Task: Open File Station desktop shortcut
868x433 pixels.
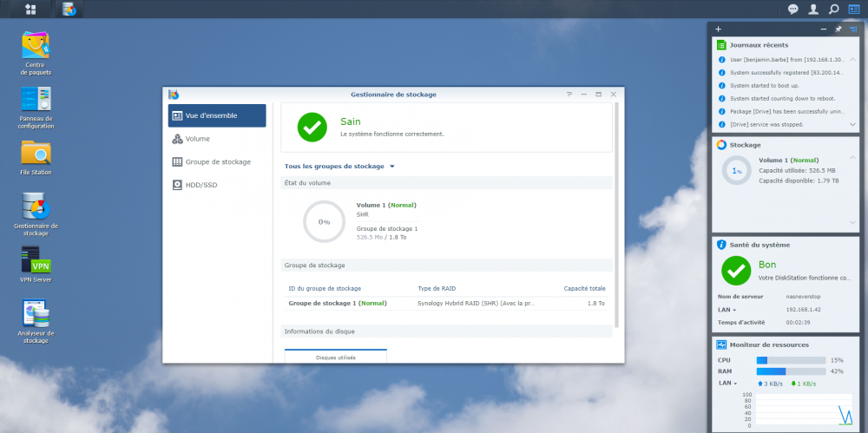Action: click(x=36, y=154)
